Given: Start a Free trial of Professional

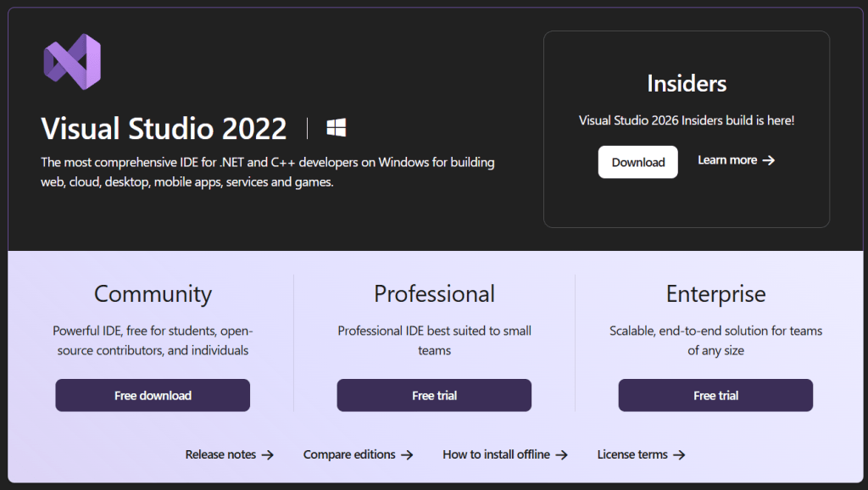Looking at the screenshot, I should (434, 395).
